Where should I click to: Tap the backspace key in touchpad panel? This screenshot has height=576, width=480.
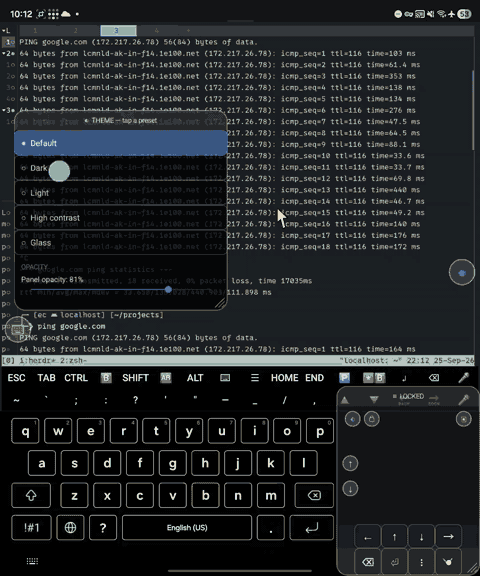click(x=368, y=562)
